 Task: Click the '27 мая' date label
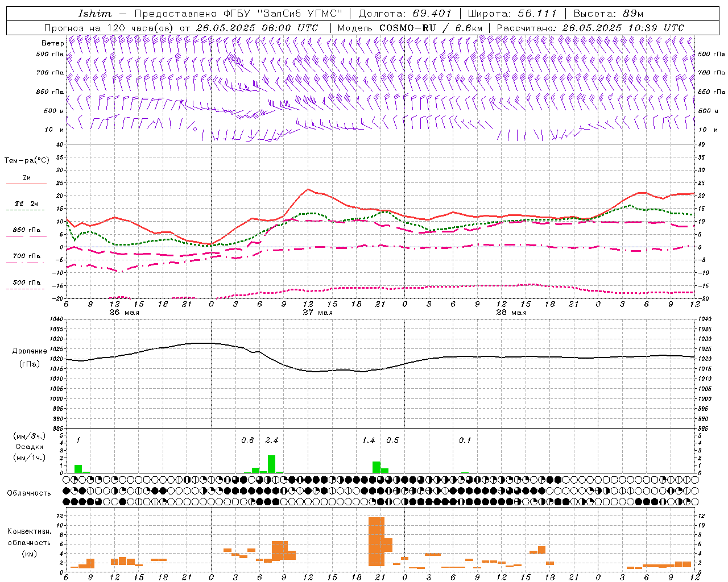coord(317,313)
